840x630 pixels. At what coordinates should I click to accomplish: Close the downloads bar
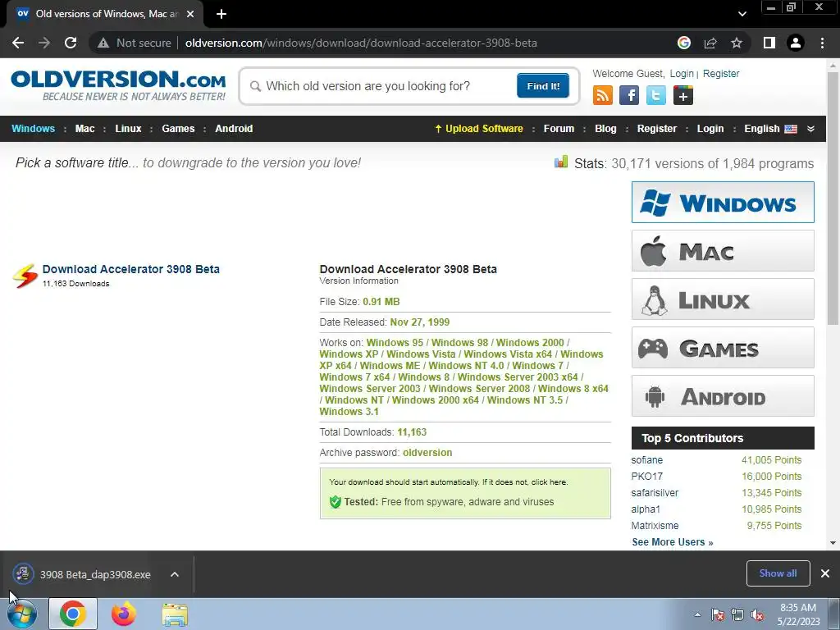coord(825,573)
